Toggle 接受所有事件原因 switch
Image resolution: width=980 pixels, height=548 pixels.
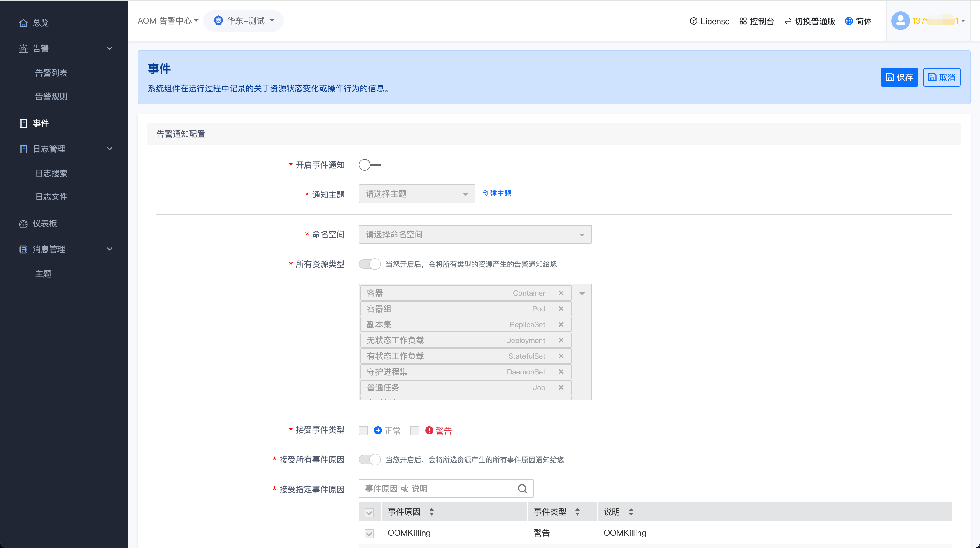point(370,460)
